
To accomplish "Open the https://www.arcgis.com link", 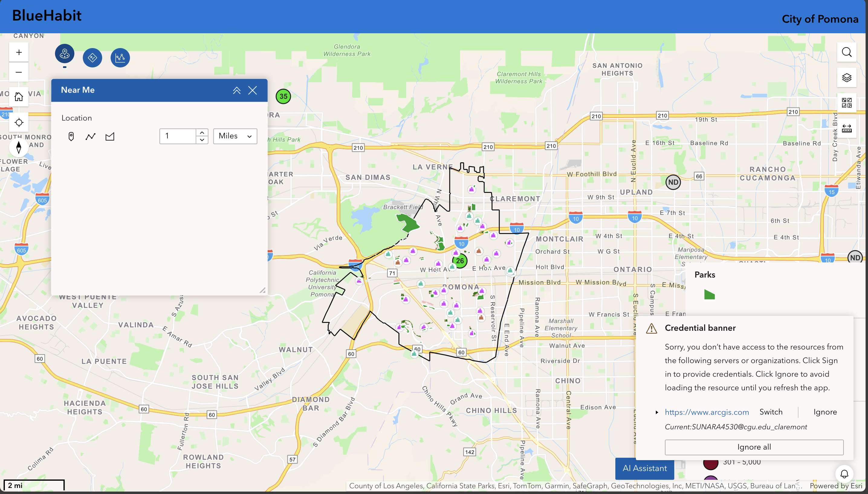I will pyautogui.click(x=707, y=412).
